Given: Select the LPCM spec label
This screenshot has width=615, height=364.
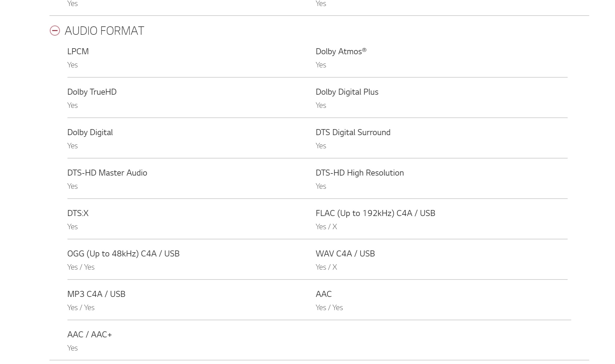Looking at the screenshot, I should click(78, 52).
